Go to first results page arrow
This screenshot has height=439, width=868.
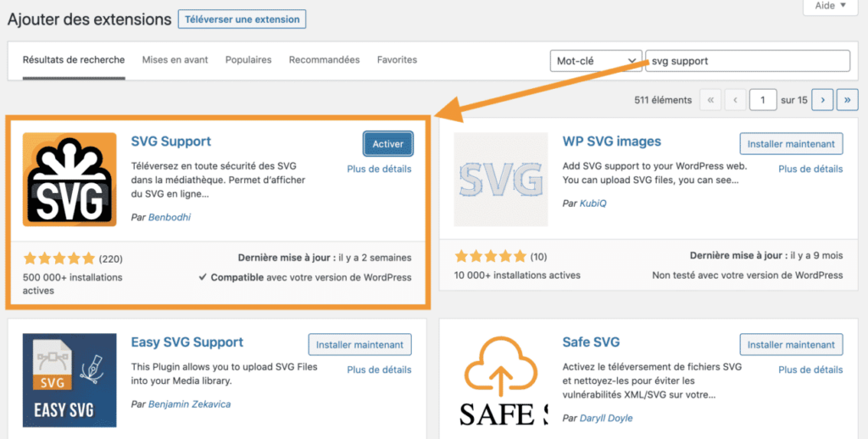(711, 100)
